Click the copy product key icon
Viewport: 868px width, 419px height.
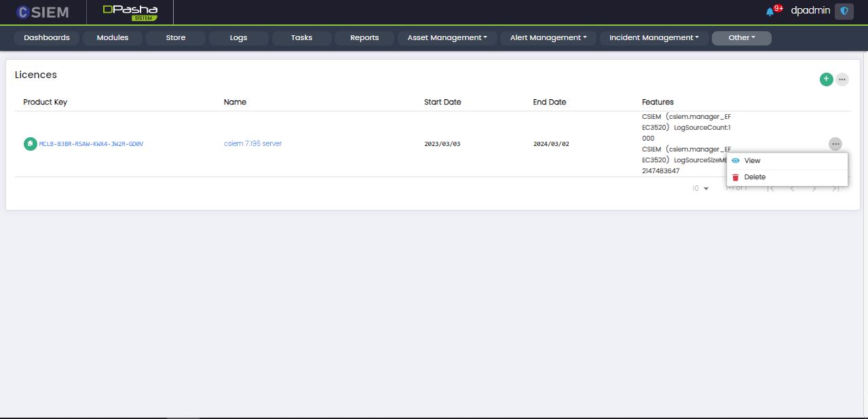tap(31, 144)
